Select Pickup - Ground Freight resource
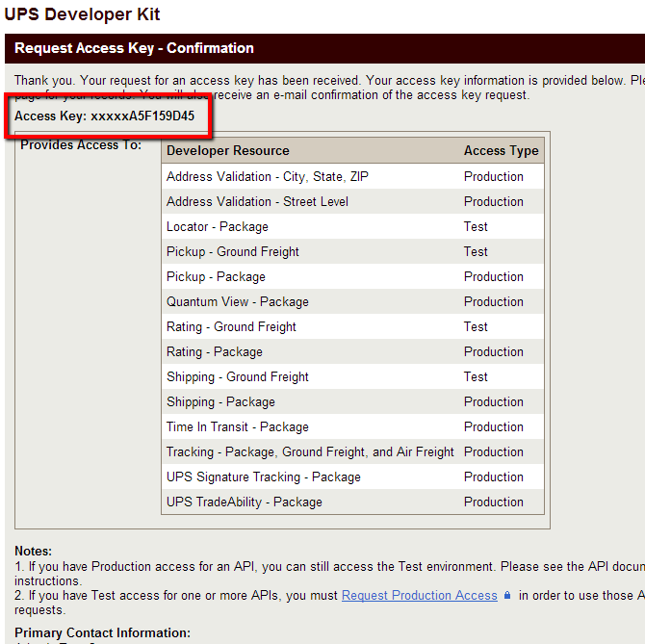Viewport: 645px width, 644px height. coord(232,251)
